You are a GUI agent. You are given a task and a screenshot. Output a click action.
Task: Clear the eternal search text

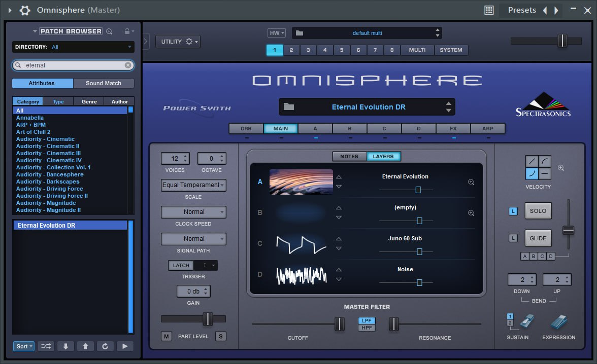pos(128,65)
